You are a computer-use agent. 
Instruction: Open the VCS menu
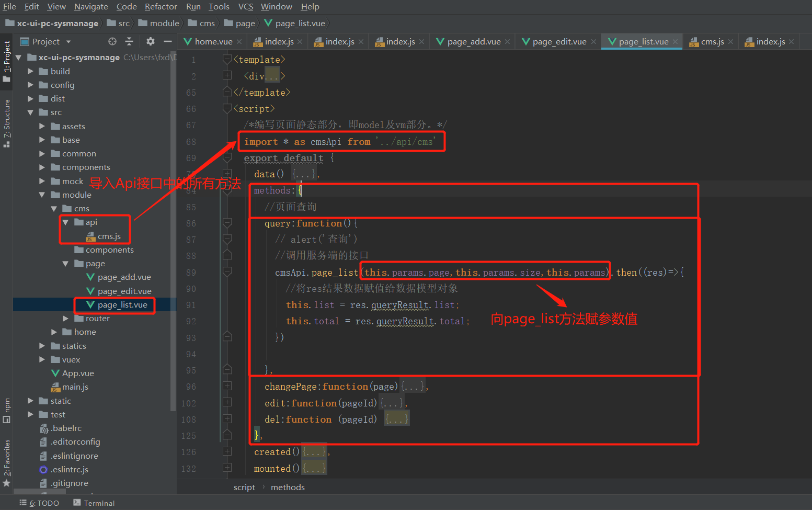click(246, 6)
